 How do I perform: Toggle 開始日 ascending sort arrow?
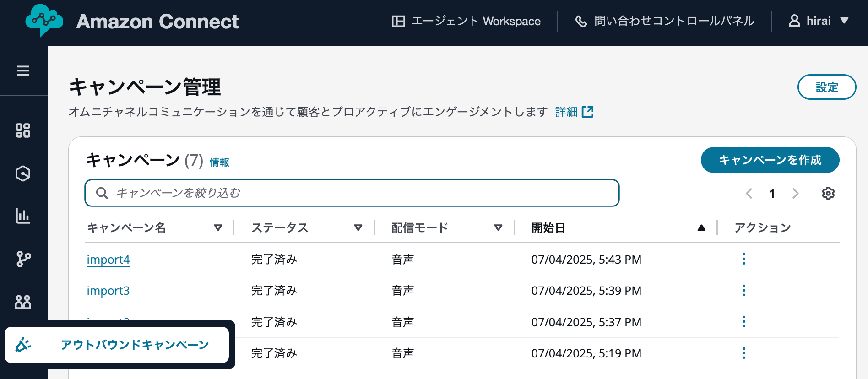point(701,227)
